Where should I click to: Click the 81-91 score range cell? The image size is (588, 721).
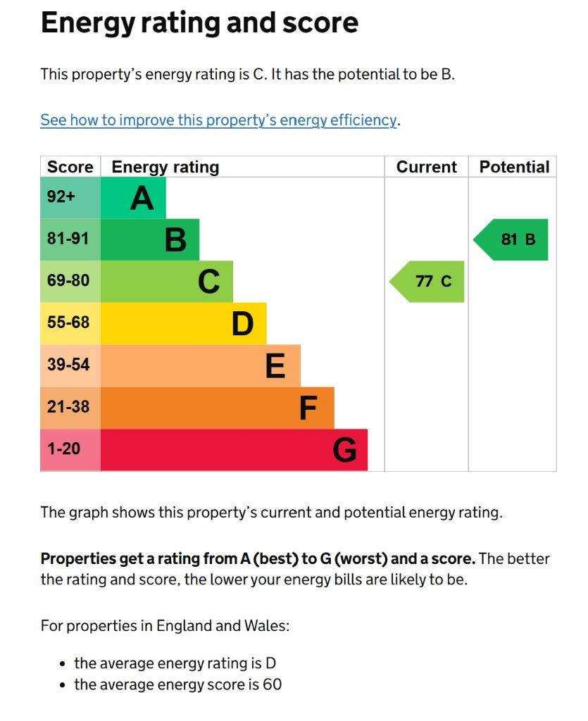coord(70,239)
